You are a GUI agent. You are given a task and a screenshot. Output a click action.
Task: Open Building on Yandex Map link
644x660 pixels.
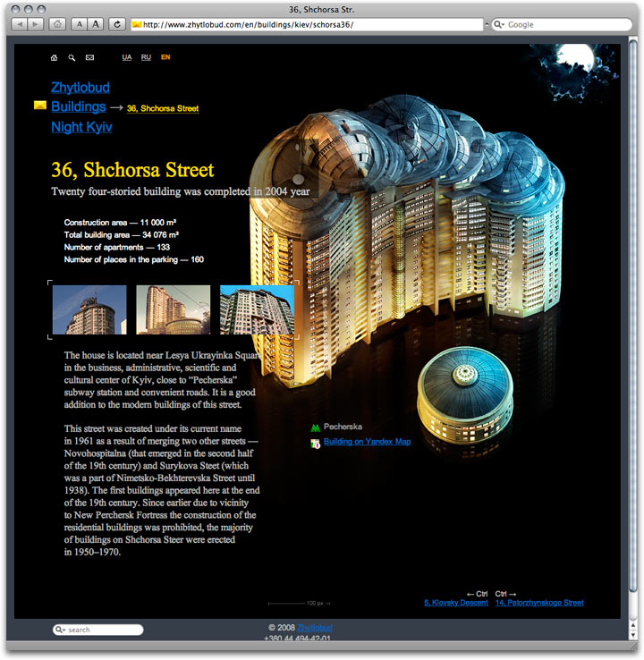[x=367, y=442]
